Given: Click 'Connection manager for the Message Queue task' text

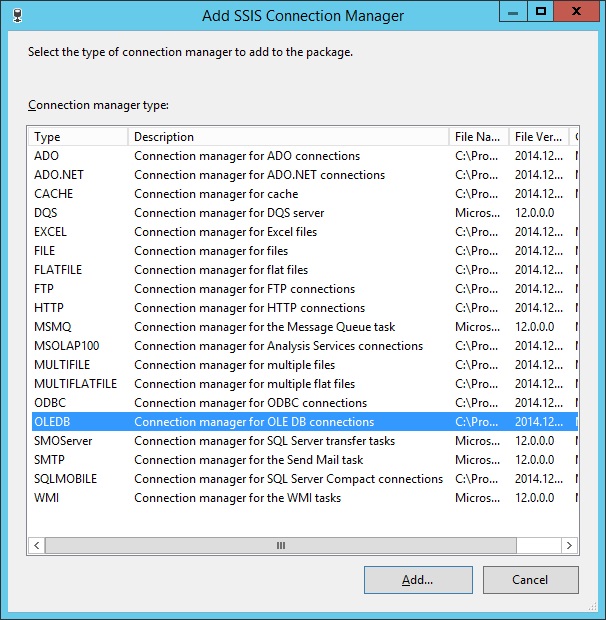Looking at the screenshot, I should tap(265, 327).
